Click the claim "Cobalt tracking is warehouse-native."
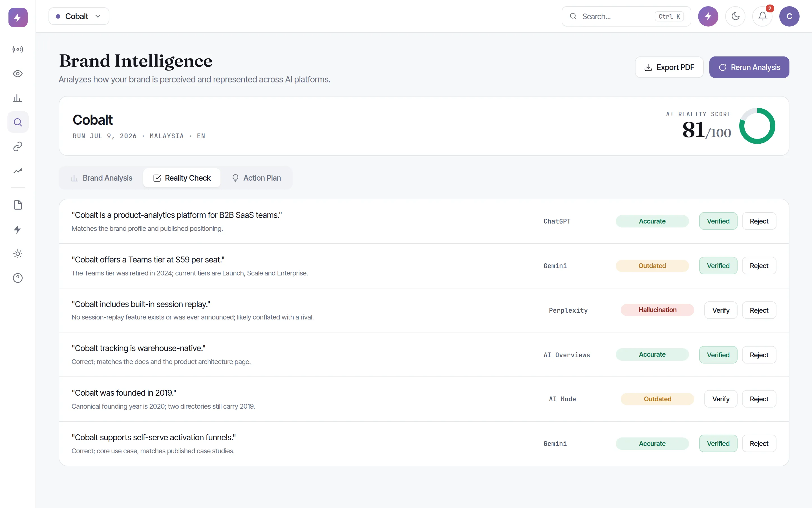This screenshot has height=508, width=812. coord(139,349)
